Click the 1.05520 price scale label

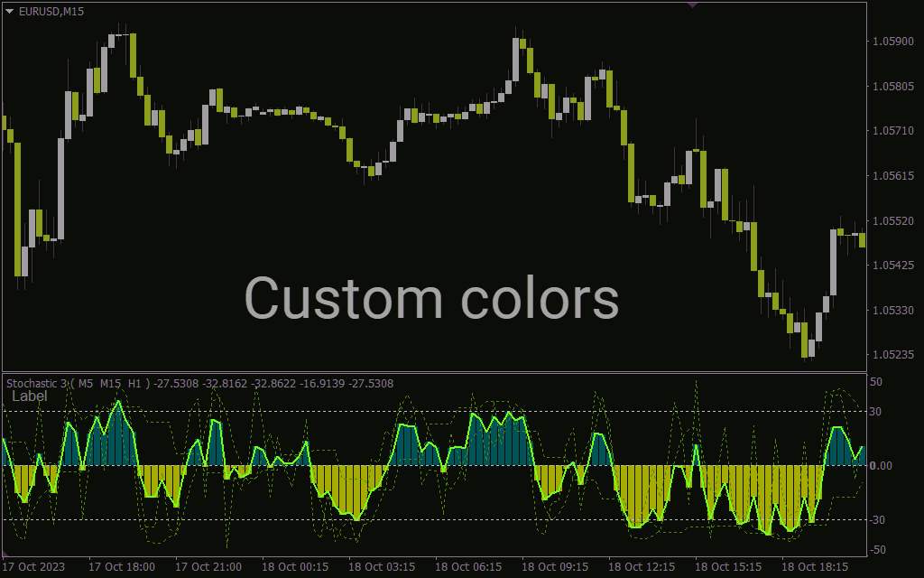pyautogui.click(x=893, y=221)
